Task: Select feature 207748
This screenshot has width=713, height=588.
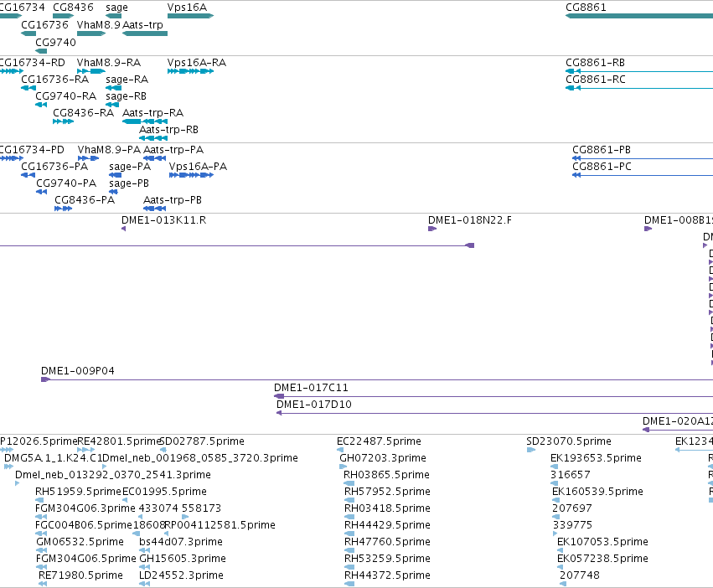Action: pyautogui.click(x=563, y=585)
